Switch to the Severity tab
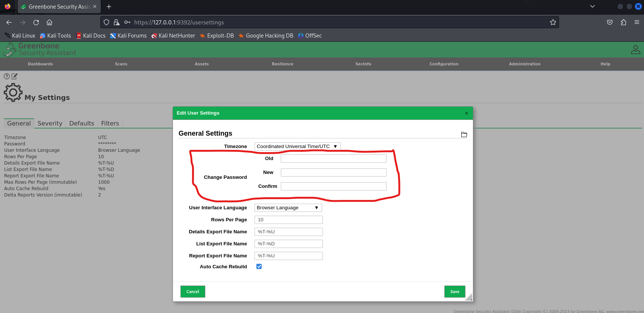Viewport: 644px width, 313px height. (50, 123)
